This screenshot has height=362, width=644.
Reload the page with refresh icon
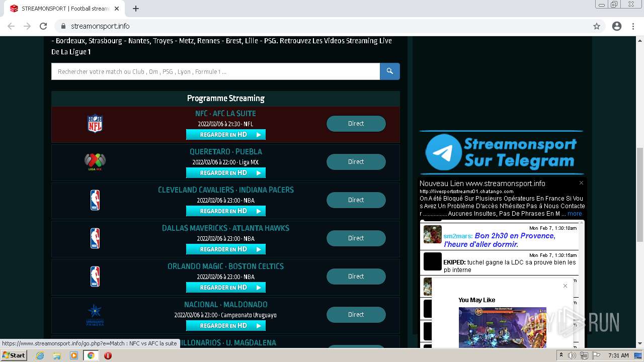tap(43, 26)
